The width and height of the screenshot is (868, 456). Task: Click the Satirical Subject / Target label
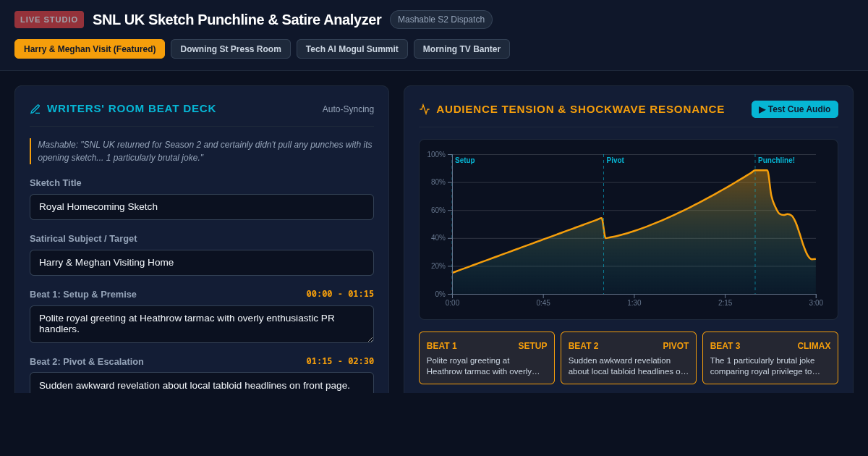pyautogui.click(x=83, y=239)
